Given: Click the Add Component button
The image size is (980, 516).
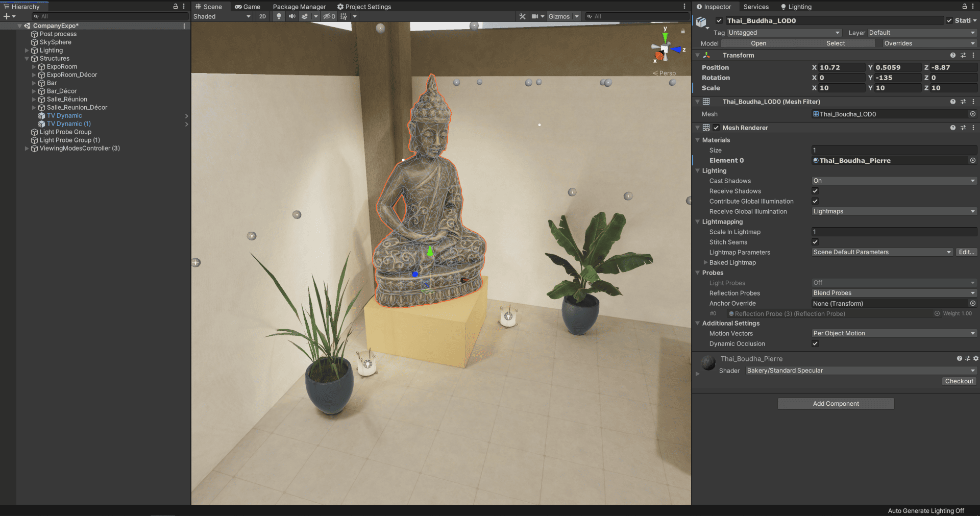Looking at the screenshot, I should point(836,404).
